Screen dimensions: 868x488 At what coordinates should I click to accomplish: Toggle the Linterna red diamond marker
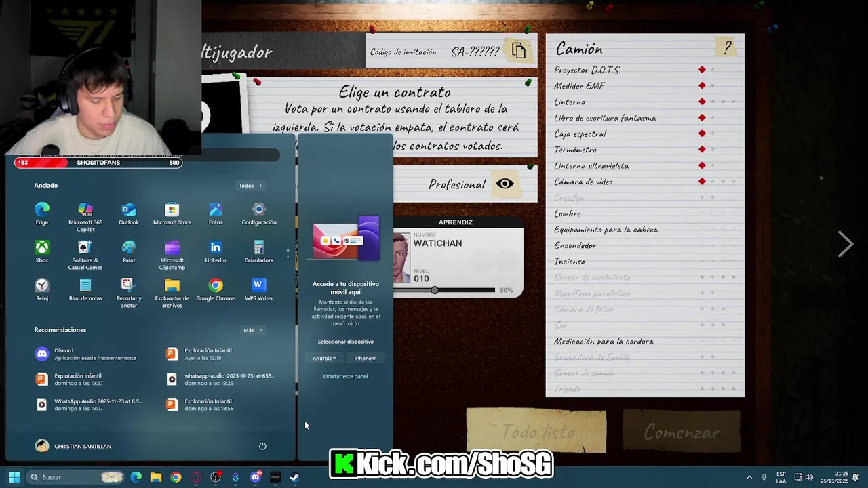tap(702, 102)
